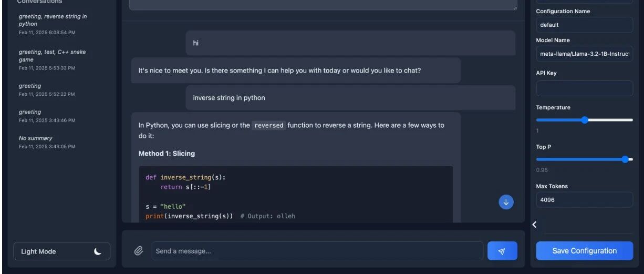Click the Configuration Name field

click(584, 25)
